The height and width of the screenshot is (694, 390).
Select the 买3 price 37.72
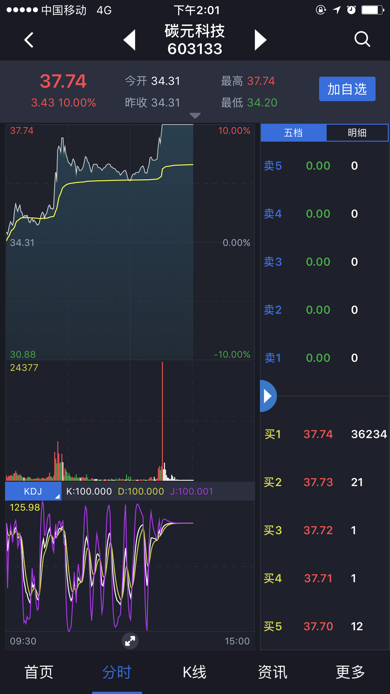(x=318, y=530)
